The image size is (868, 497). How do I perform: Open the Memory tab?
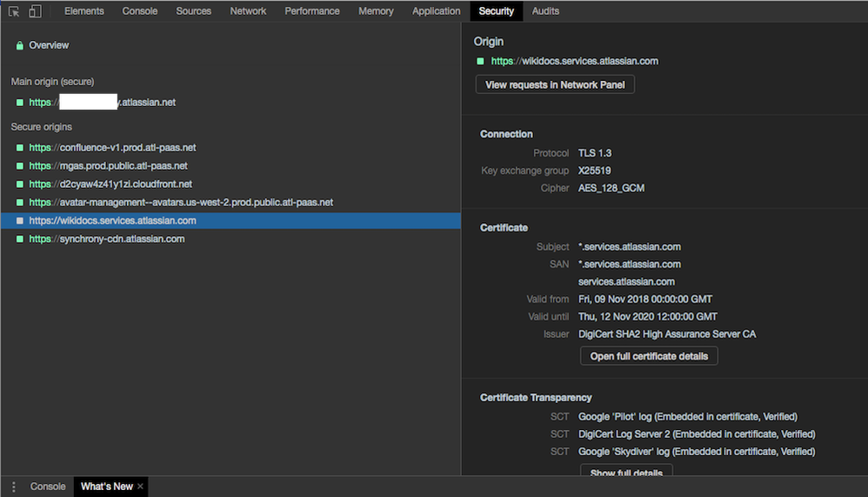376,11
